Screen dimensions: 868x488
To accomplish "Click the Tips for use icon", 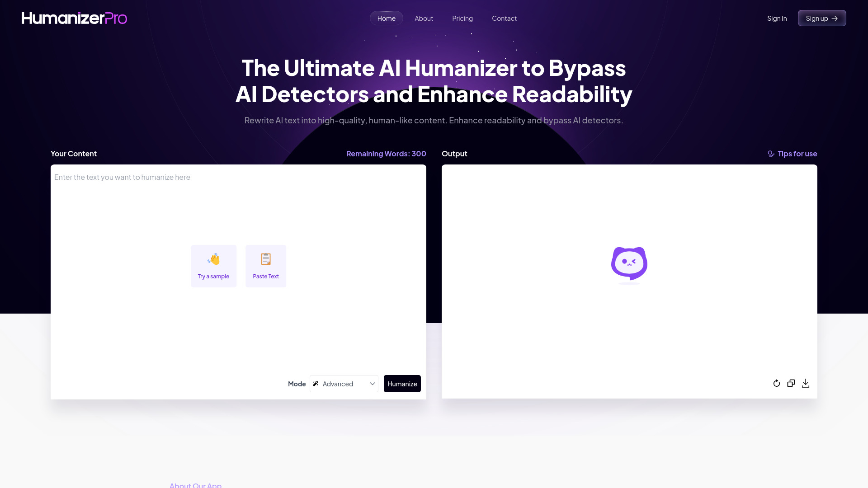I will coord(771,153).
